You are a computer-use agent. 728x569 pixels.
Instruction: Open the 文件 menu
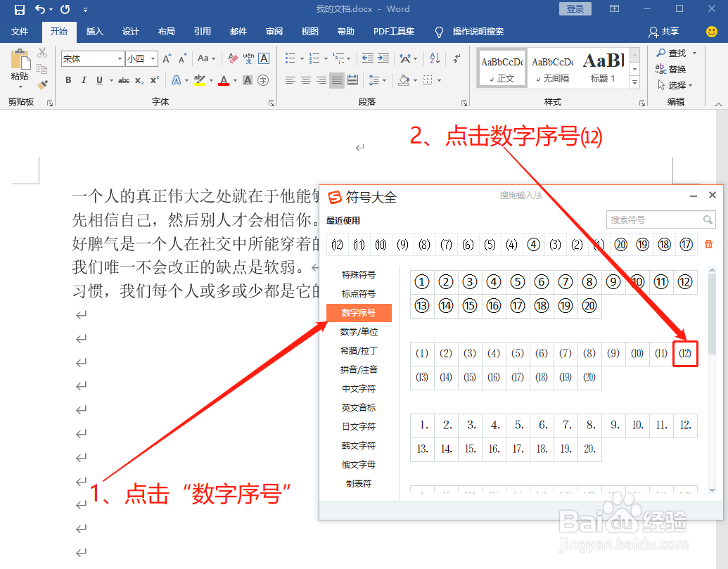pyautogui.click(x=20, y=32)
